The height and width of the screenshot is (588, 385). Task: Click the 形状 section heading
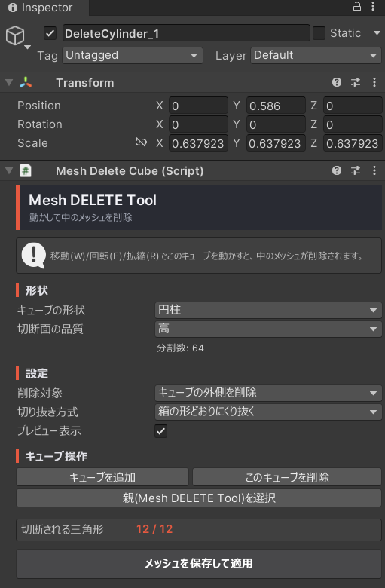click(37, 290)
